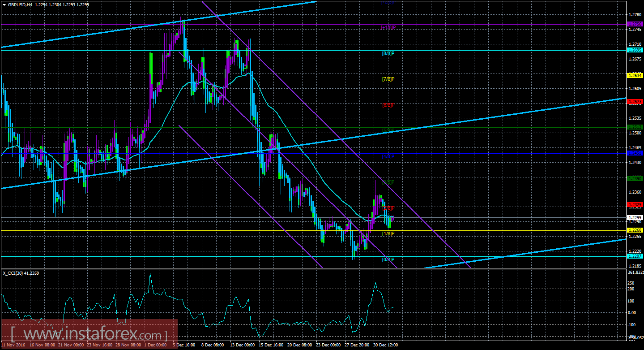
Task: Click 1.2185 on the price axis
Action: [635, 266]
